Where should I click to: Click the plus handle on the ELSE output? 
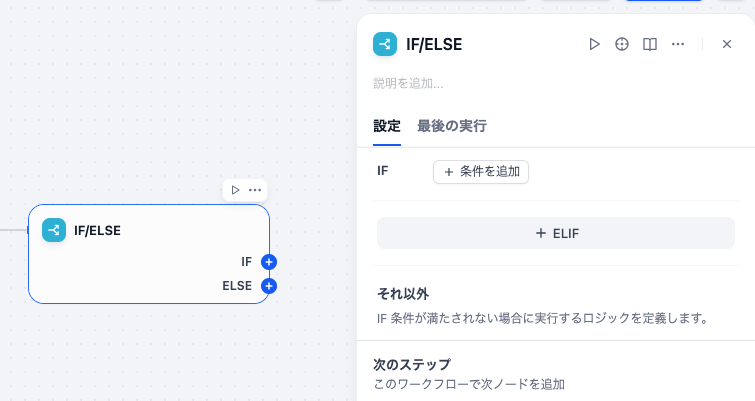point(268,286)
